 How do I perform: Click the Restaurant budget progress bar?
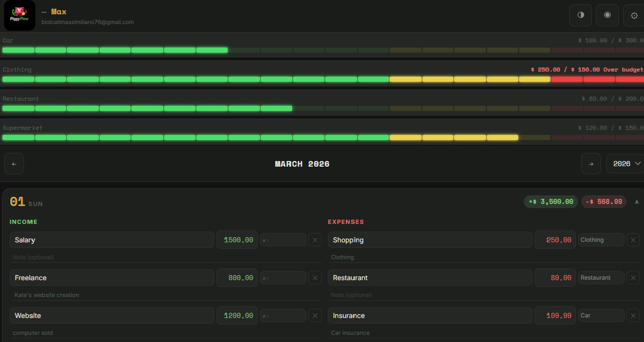point(323,108)
